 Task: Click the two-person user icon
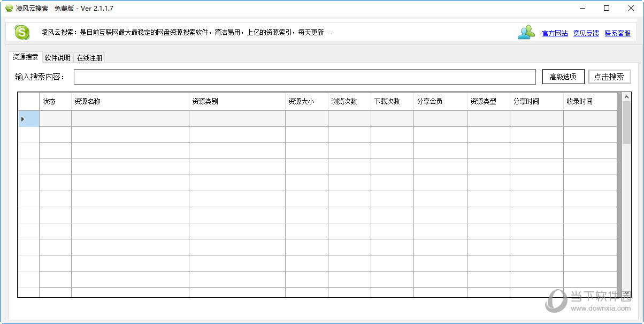coord(526,32)
